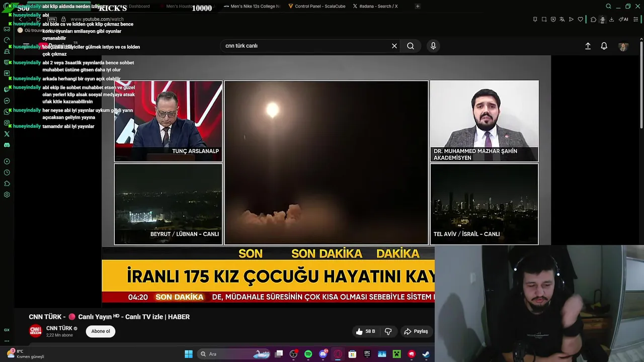Viewport: 644px width, 362px height.
Task: Click the snapshot capture icon in toolbar
Action: [544, 19]
